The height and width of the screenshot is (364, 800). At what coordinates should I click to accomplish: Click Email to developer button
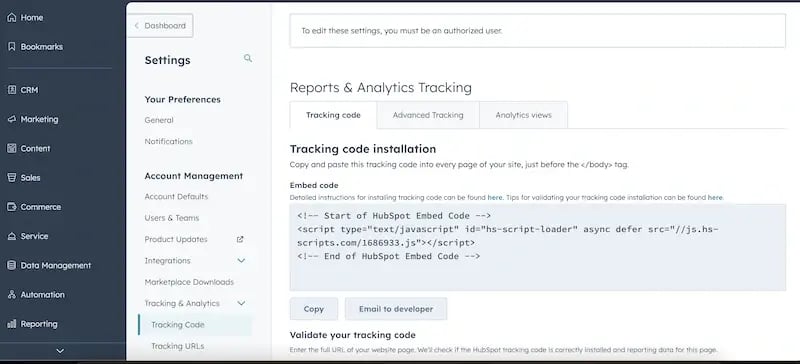click(x=396, y=309)
